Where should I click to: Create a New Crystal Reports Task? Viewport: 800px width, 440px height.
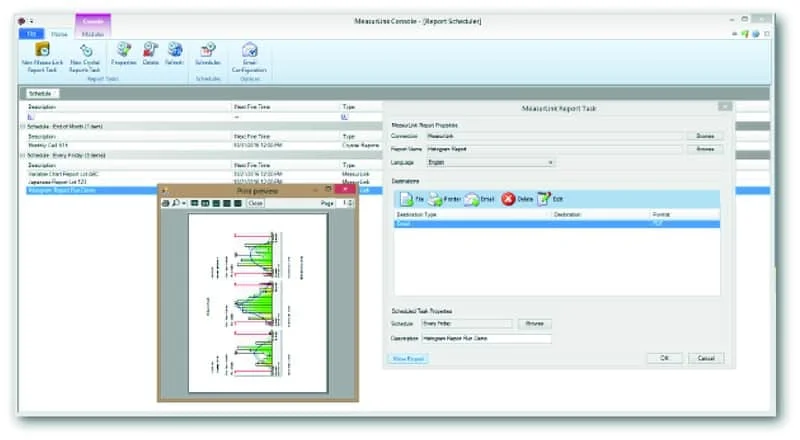(85, 57)
